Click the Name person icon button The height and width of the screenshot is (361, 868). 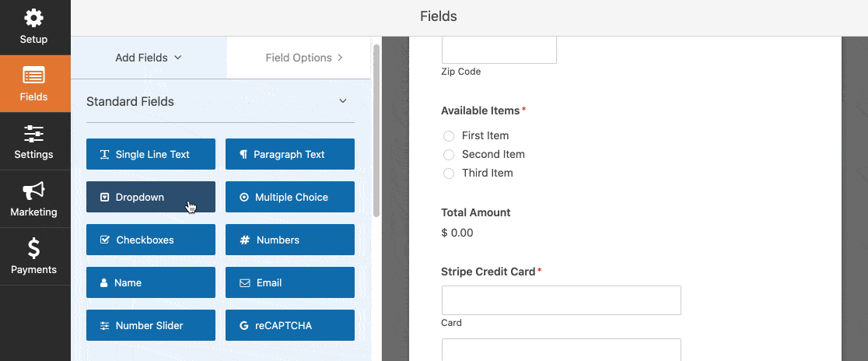(151, 282)
